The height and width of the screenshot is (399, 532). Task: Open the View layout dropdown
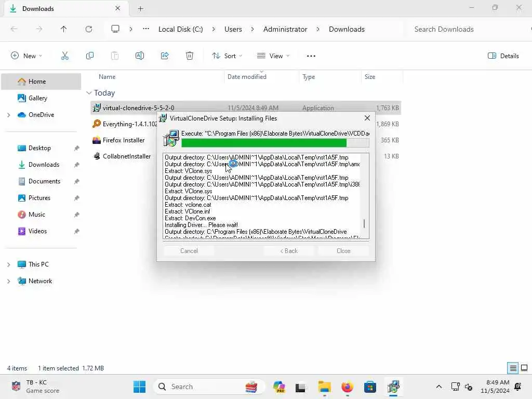pyautogui.click(x=273, y=56)
